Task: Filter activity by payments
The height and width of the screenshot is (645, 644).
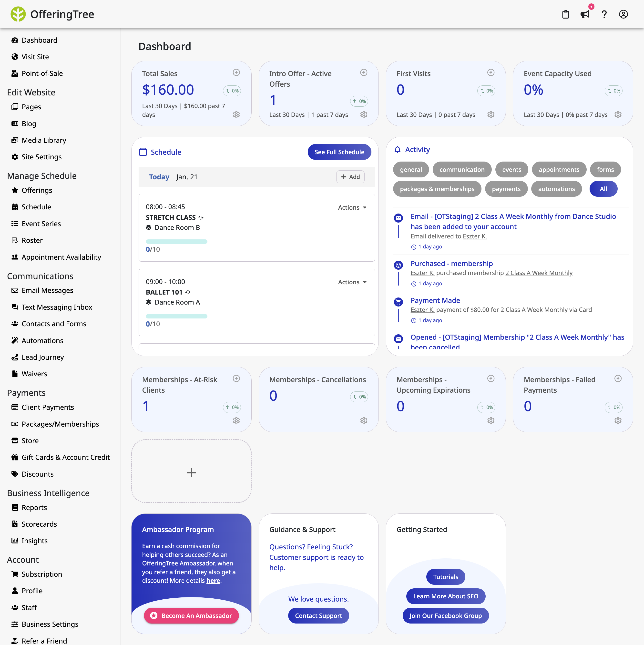Action: (506, 189)
